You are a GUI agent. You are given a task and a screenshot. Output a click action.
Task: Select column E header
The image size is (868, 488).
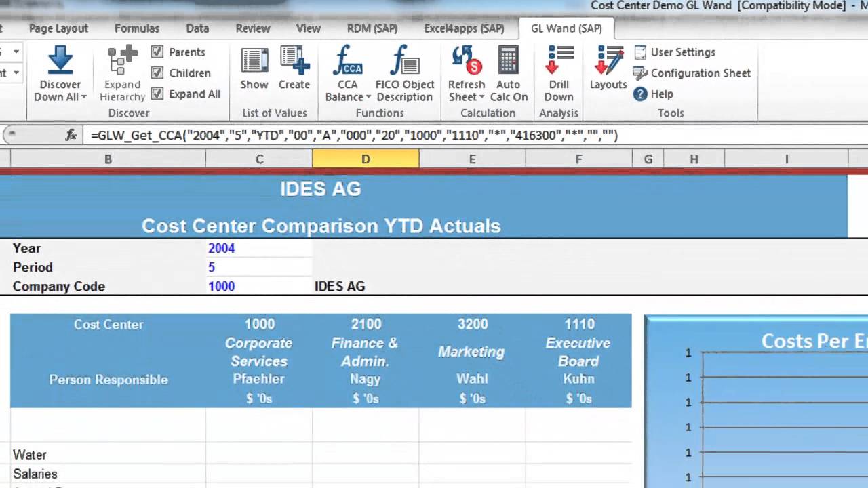[x=472, y=159]
